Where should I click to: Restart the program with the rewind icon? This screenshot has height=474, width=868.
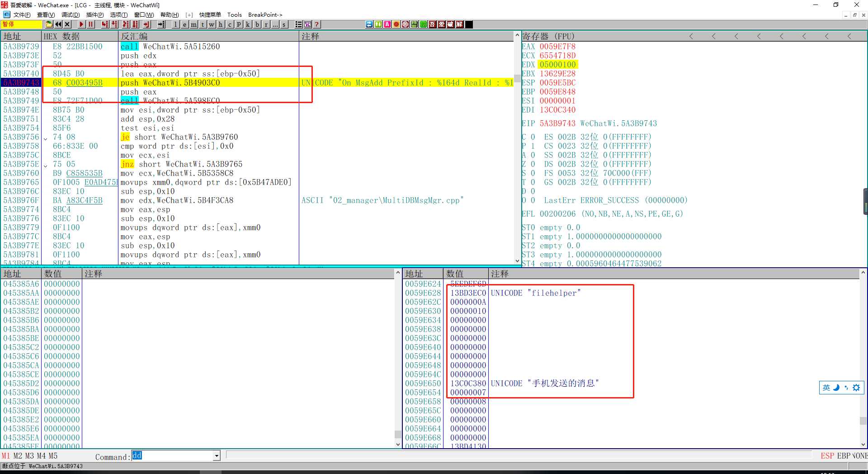pyautogui.click(x=58, y=24)
